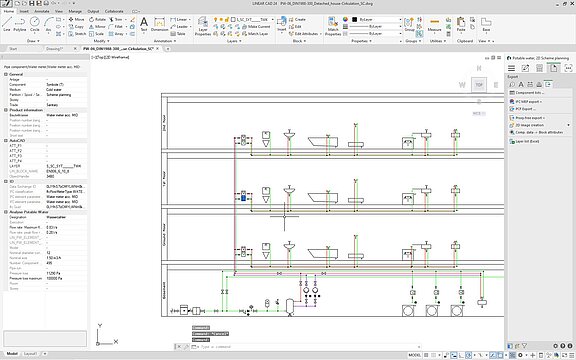576x360 pixels.
Task: Click the Component Info button
Action: (x=528, y=93)
